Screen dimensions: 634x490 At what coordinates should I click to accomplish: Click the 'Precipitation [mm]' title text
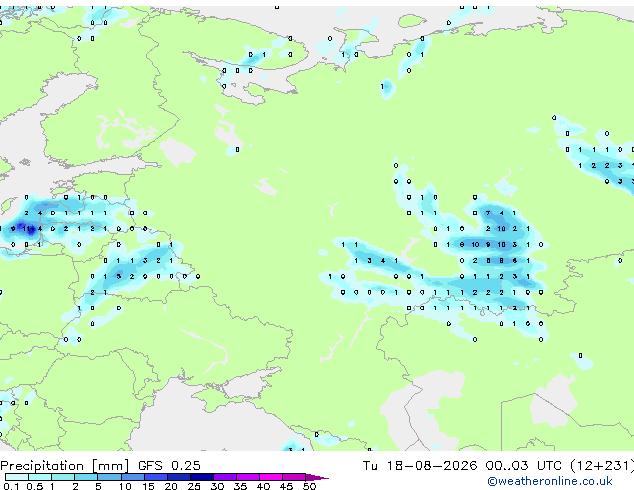coord(65,466)
